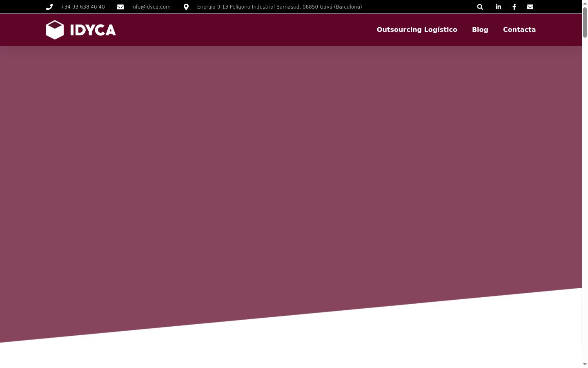Click the white cube logo icon

click(x=55, y=30)
